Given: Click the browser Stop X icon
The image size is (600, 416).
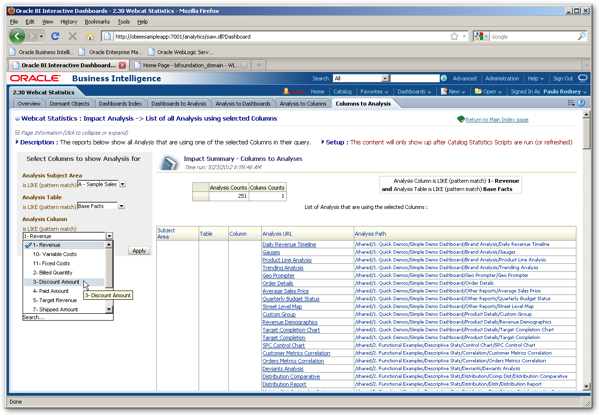Looking at the screenshot, I should [72, 36].
